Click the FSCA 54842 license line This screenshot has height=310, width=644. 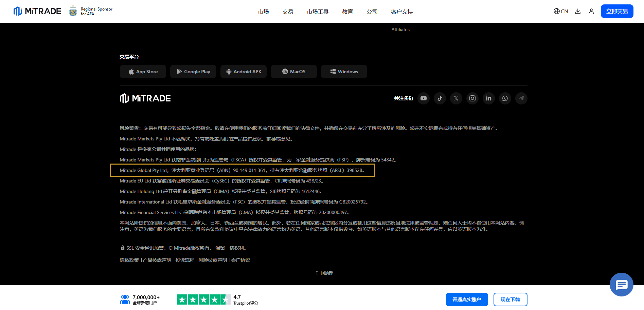click(x=259, y=160)
